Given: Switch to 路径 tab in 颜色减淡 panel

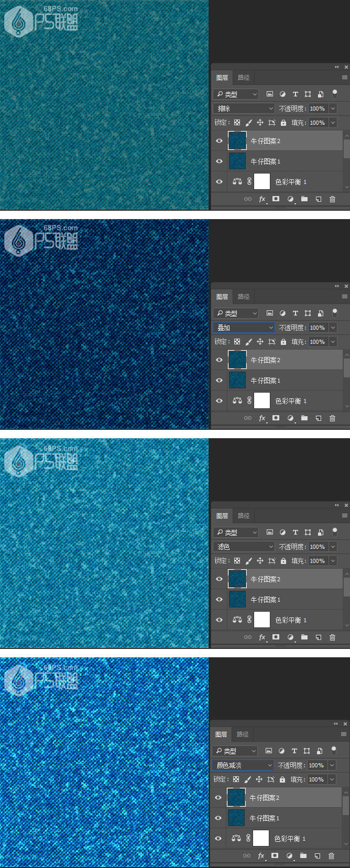Looking at the screenshot, I should pyautogui.click(x=243, y=734).
